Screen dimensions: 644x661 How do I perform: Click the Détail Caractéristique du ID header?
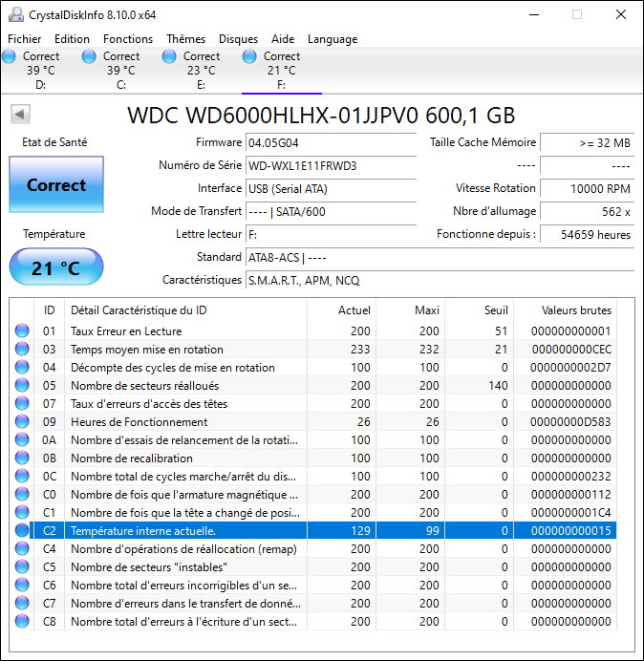[185, 310]
